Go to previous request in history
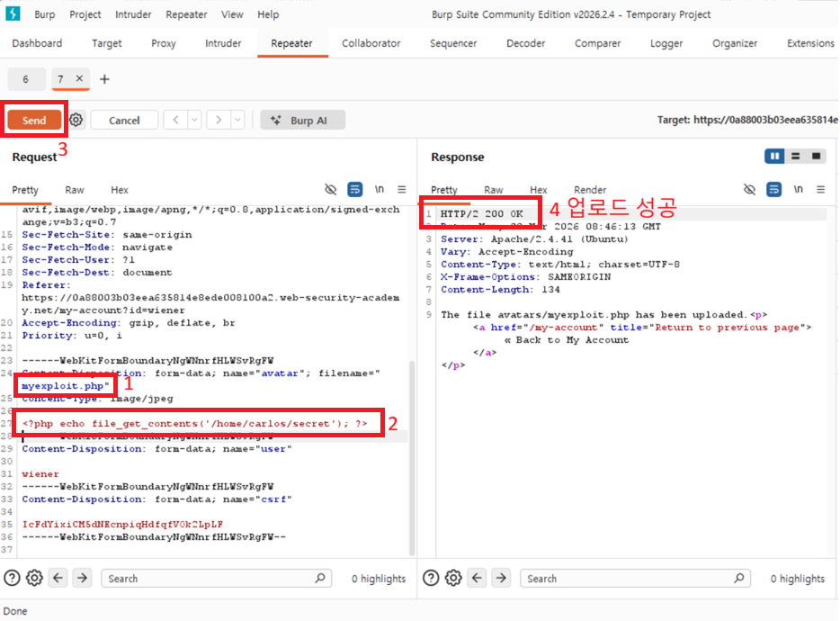Image resolution: width=840 pixels, height=621 pixels. (175, 120)
